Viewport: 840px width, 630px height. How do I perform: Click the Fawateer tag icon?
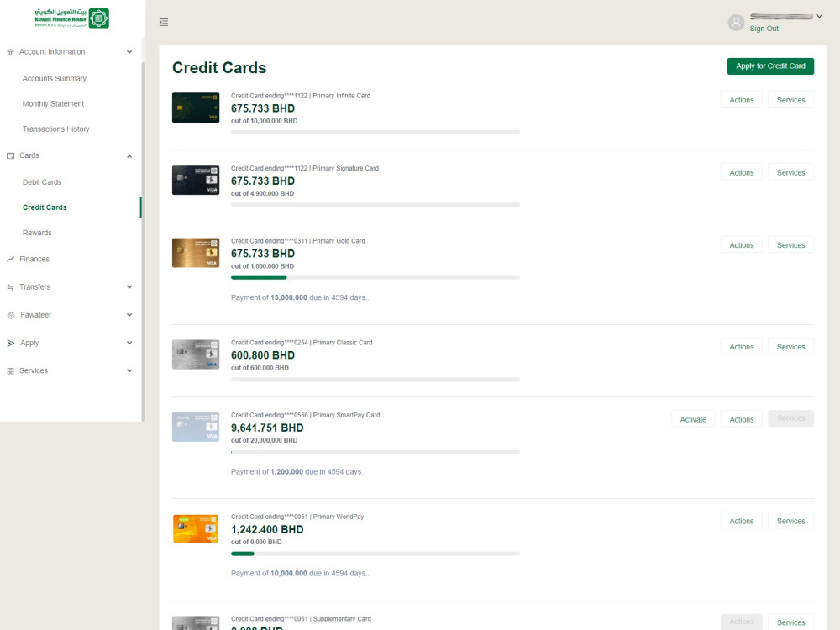tap(11, 315)
